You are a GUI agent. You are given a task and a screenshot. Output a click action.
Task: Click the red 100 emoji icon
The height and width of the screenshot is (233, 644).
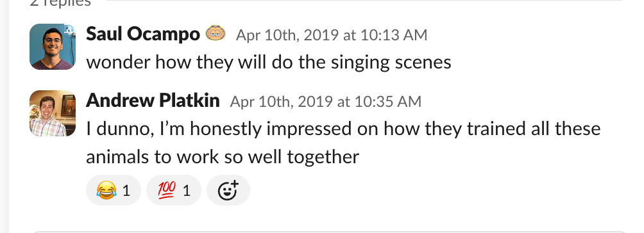click(166, 190)
